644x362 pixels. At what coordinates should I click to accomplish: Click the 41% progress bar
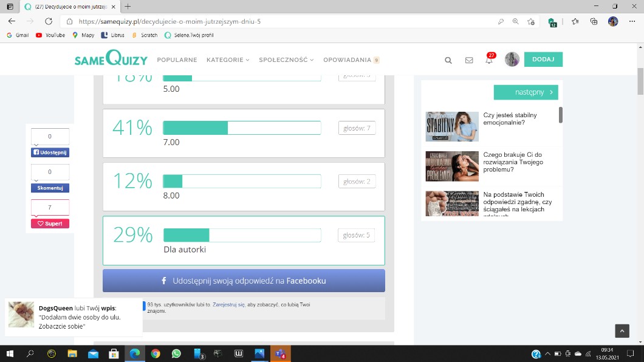[242, 128]
